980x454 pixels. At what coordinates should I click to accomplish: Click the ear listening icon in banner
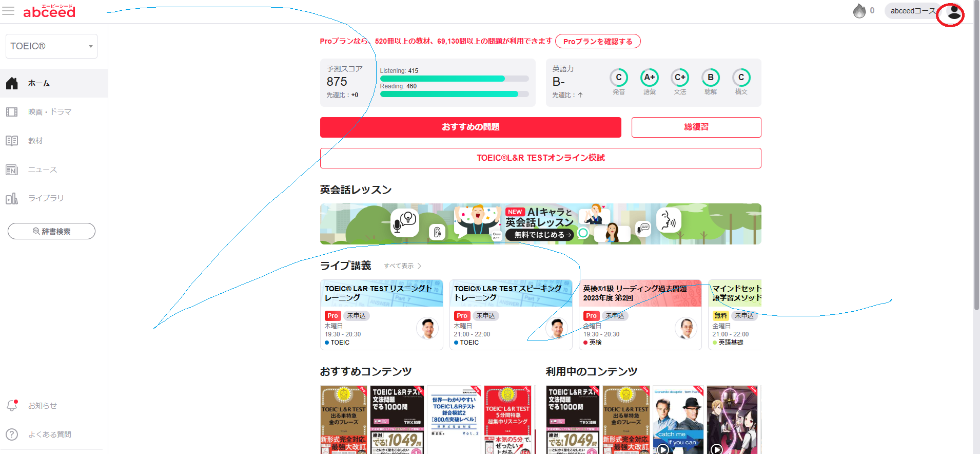(437, 232)
